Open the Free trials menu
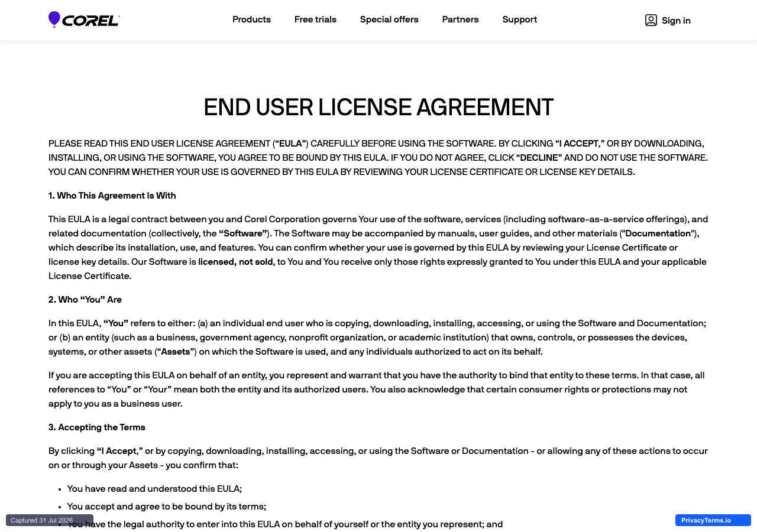This screenshot has width=757, height=532. pyautogui.click(x=315, y=20)
